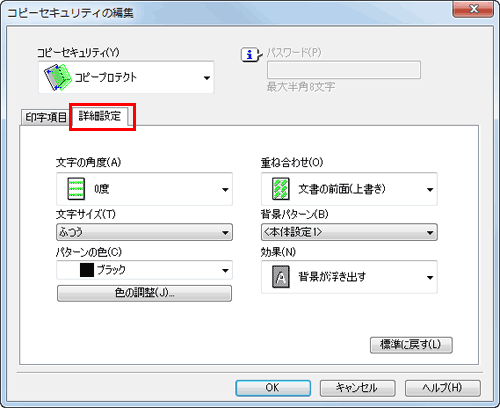Click the Copy Protect green document icon
The image size is (500, 408).
[x=58, y=77]
